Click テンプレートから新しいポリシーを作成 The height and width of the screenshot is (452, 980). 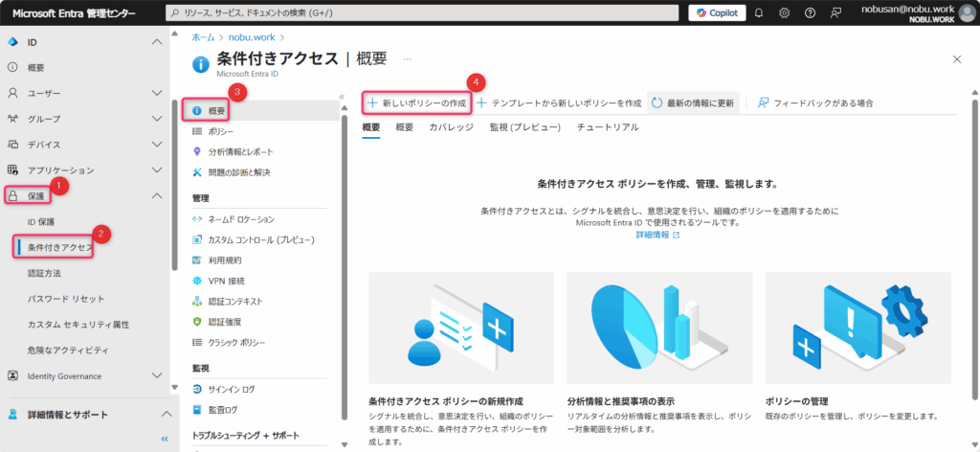pos(559,103)
